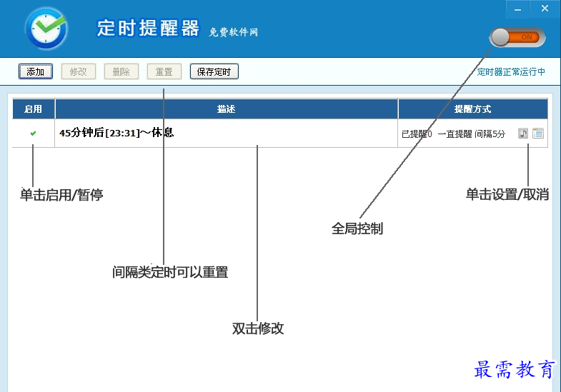Click the 修改 button

(x=79, y=71)
